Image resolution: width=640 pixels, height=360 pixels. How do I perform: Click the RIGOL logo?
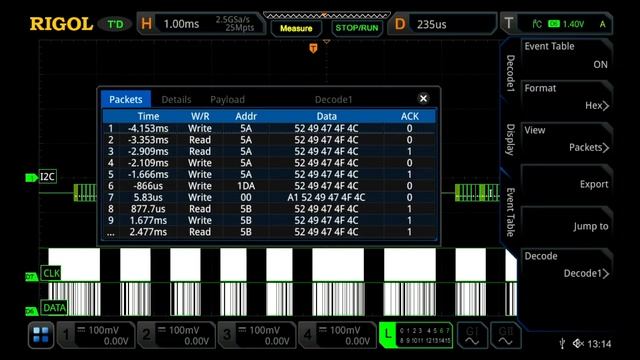point(61,24)
